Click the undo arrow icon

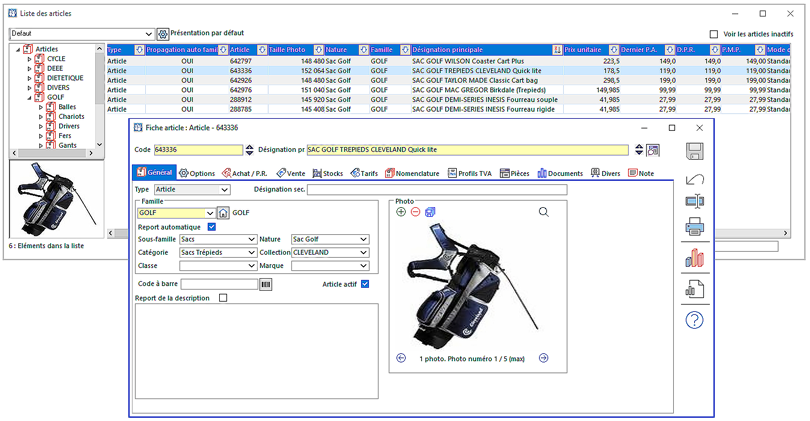click(x=695, y=177)
